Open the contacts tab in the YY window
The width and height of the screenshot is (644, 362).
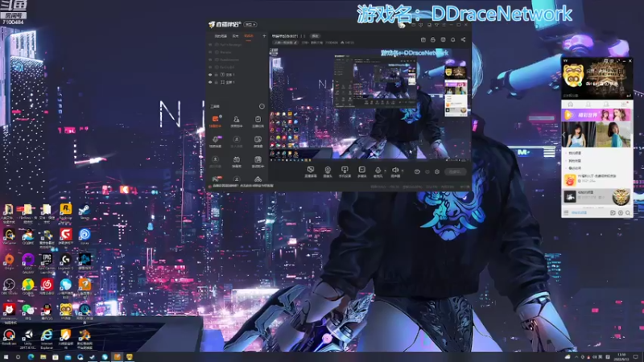588,105
